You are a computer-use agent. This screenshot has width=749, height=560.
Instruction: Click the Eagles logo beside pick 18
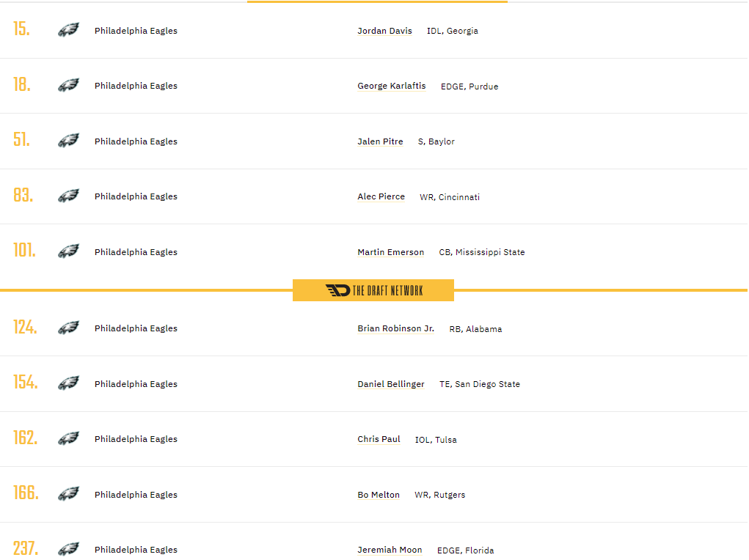[68, 86]
